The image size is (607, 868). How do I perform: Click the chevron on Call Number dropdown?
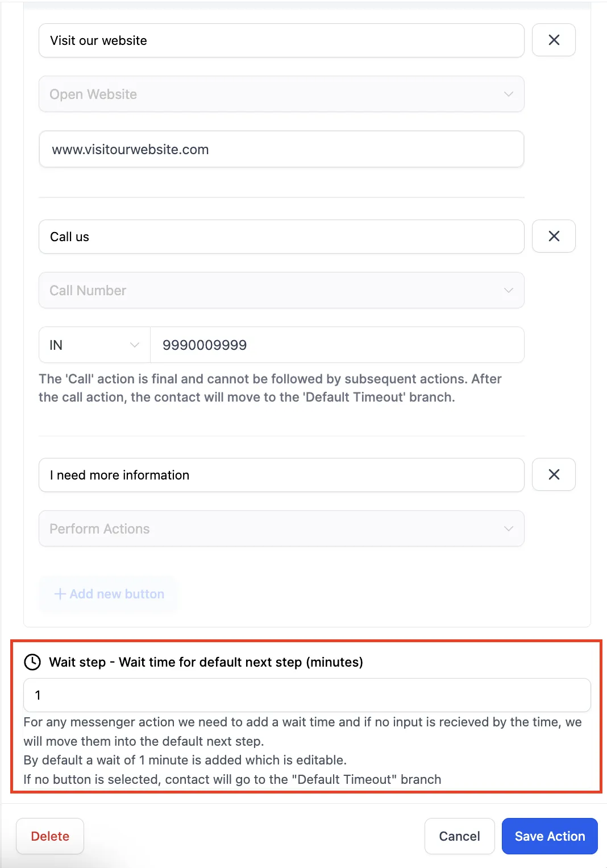(x=508, y=291)
